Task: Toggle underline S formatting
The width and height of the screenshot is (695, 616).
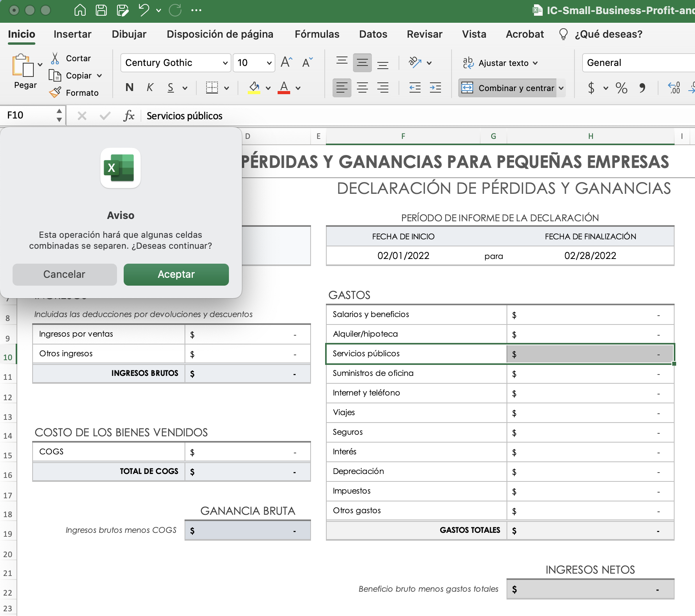Action: point(170,87)
